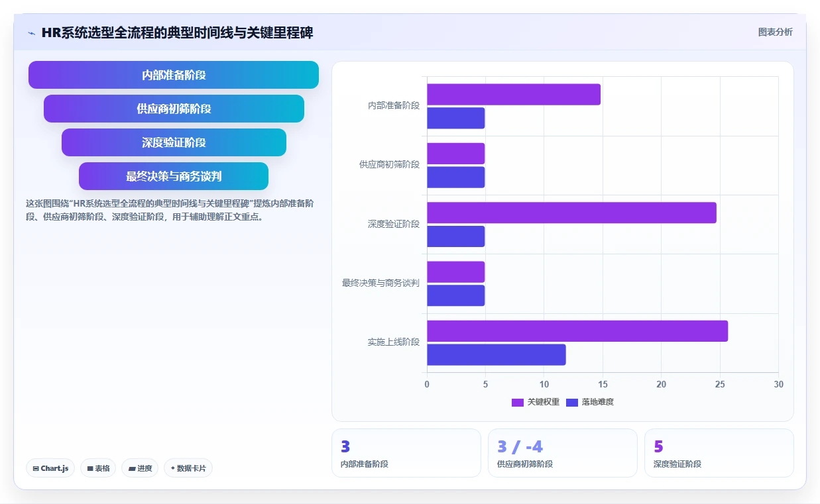
Task: Select the 最终决策与商务谈判 funnel bar
Action: point(174,176)
